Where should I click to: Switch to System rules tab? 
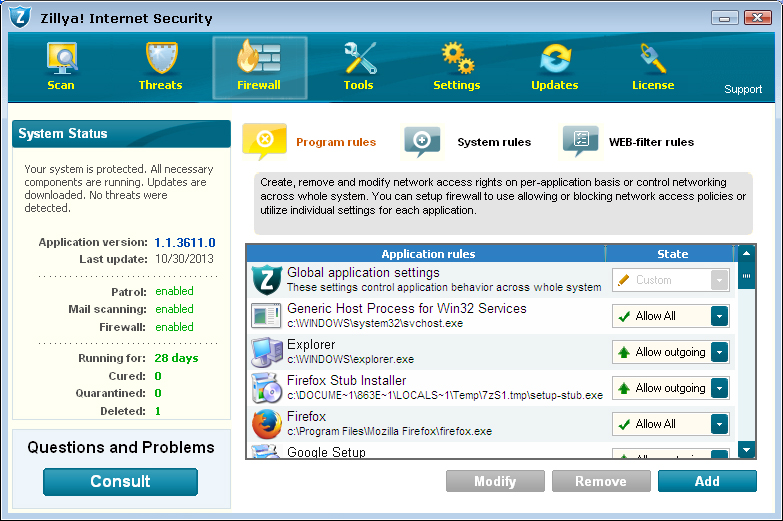(x=494, y=142)
